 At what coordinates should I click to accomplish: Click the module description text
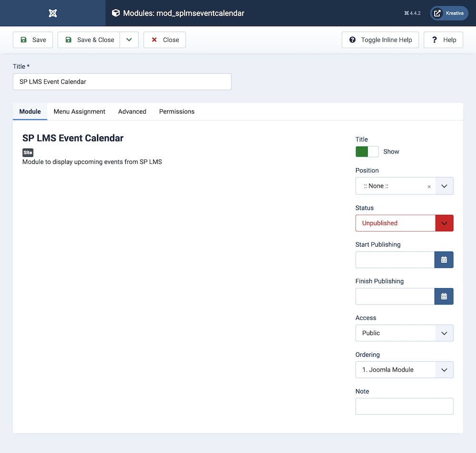pyautogui.click(x=92, y=162)
